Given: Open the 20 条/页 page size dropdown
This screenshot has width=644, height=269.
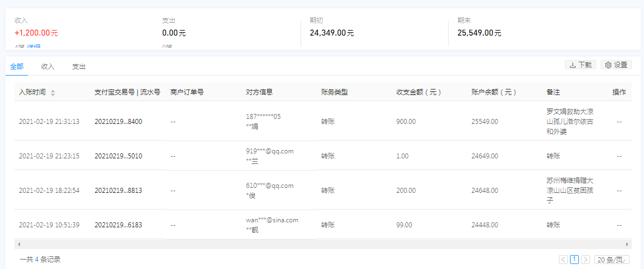Looking at the screenshot, I should [612, 260].
